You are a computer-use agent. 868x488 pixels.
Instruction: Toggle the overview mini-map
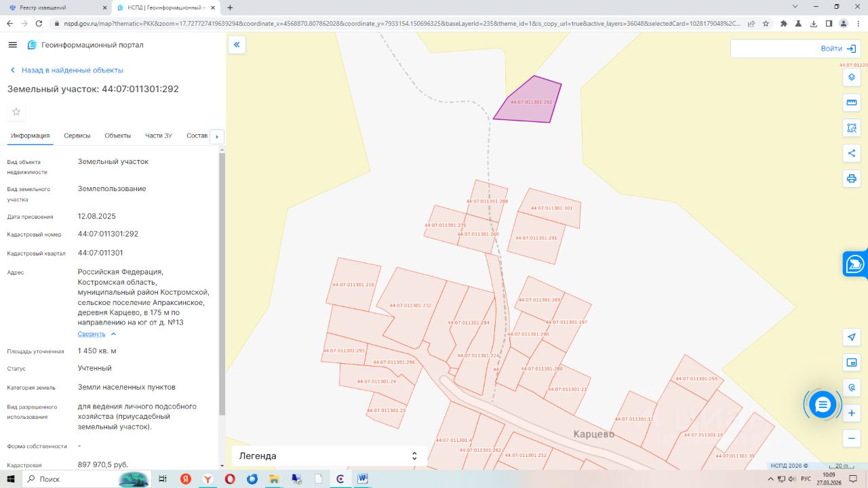852,362
